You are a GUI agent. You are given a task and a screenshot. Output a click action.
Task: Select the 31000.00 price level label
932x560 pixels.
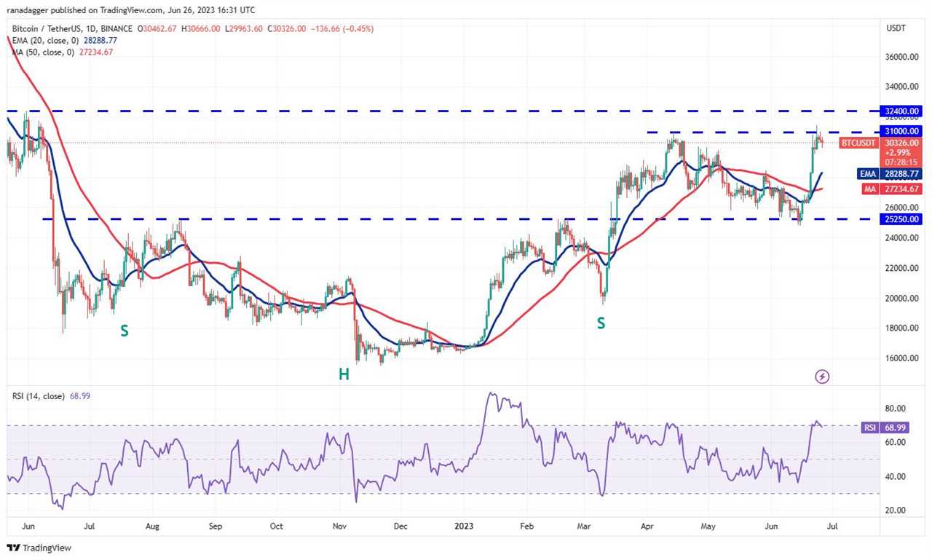[x=902, y=131]
